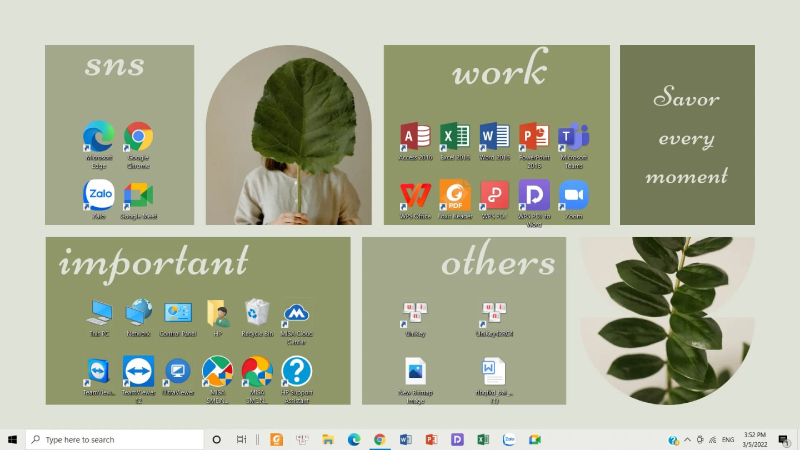This screenshot has width=800, height=450.
Task: Show hidden system tray icons
Action: click(687, 440)
